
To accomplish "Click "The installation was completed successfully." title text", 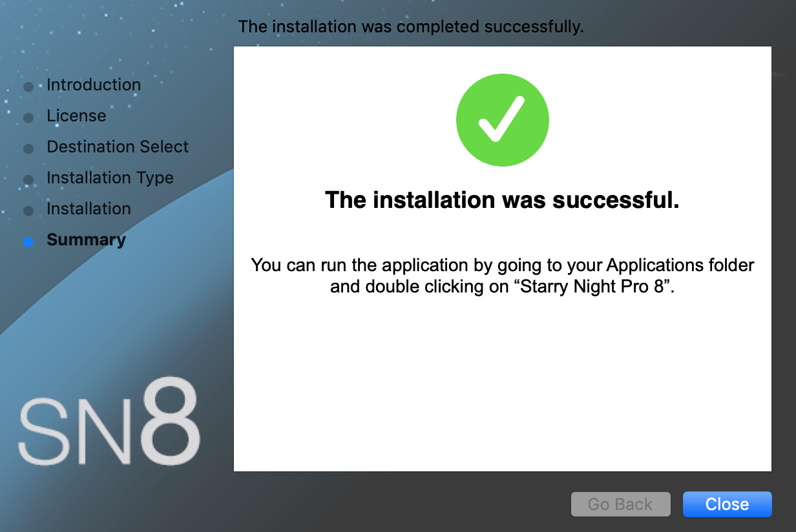I will [x=411, y=27].
